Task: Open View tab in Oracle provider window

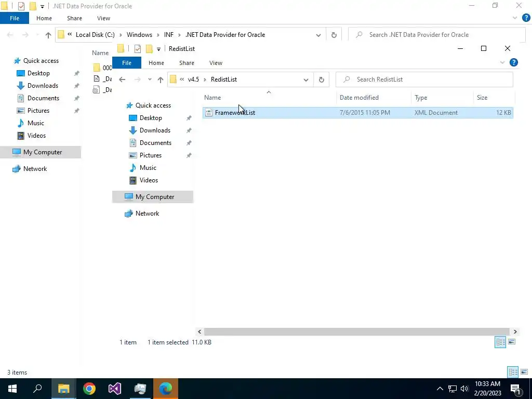Action: [103, 18]
